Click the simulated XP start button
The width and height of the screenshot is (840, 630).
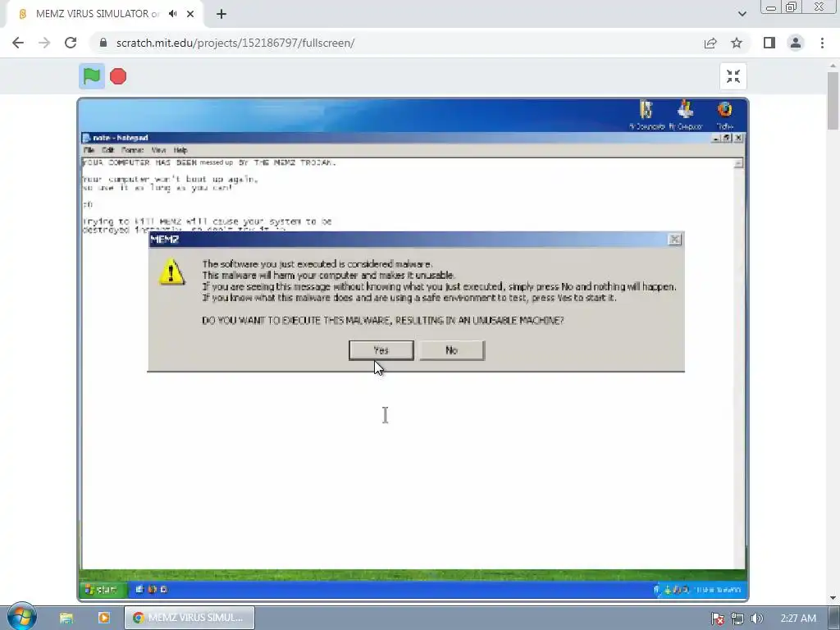coord(103,589)
